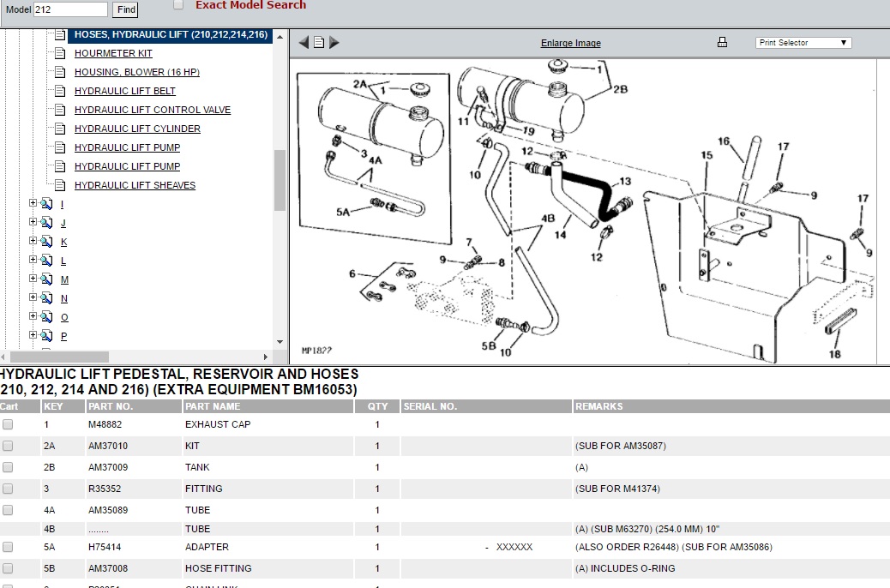Expand the K category plus box
Image resolution: width=890 pixels, height=588 pixels.
tap(33, 241)
